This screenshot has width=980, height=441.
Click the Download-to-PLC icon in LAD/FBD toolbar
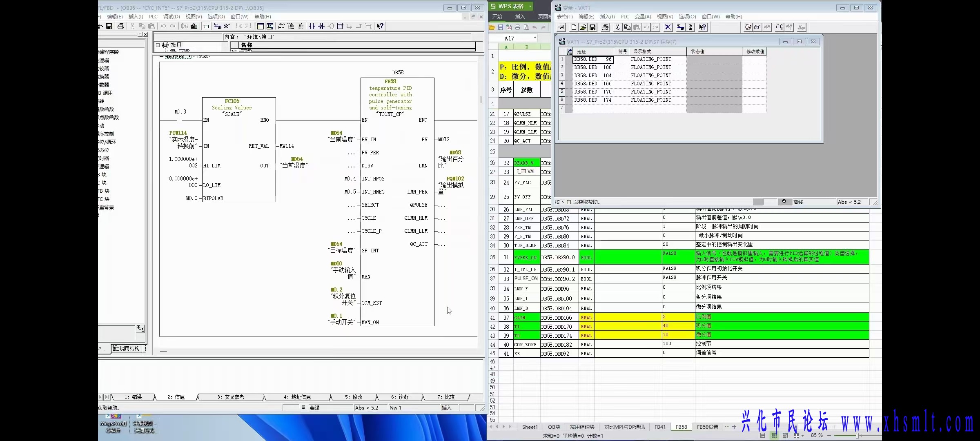click(194, 26)
